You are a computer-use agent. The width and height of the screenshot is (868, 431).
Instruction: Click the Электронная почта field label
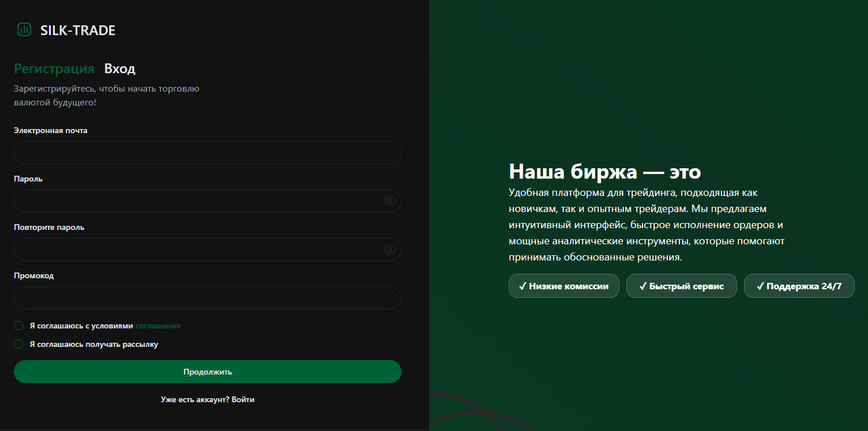(x=51, y=131)
